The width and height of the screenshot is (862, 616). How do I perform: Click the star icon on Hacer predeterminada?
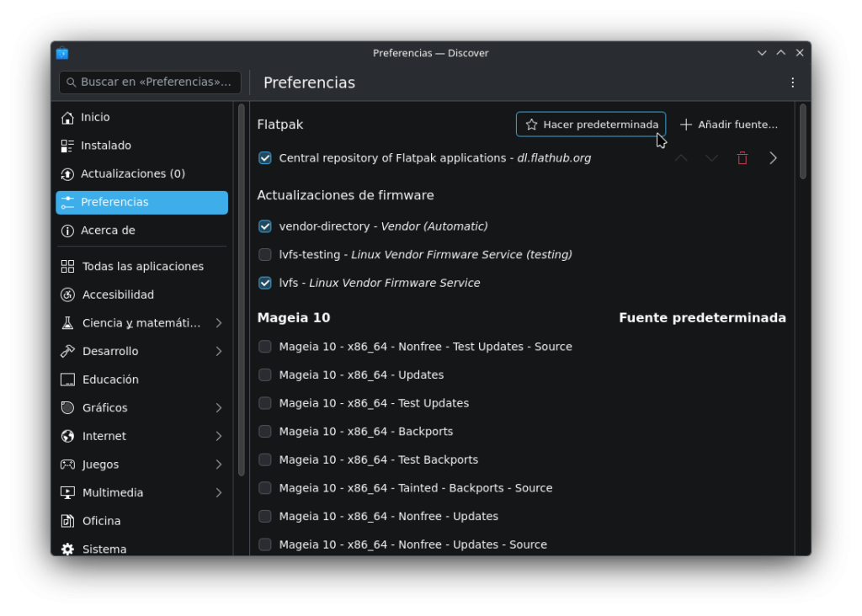pos(532,125)
